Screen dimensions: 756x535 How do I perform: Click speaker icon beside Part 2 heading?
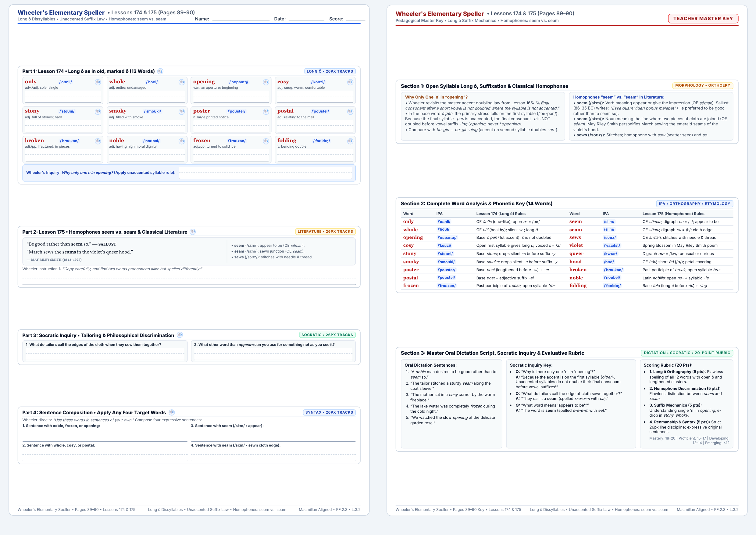193,232
